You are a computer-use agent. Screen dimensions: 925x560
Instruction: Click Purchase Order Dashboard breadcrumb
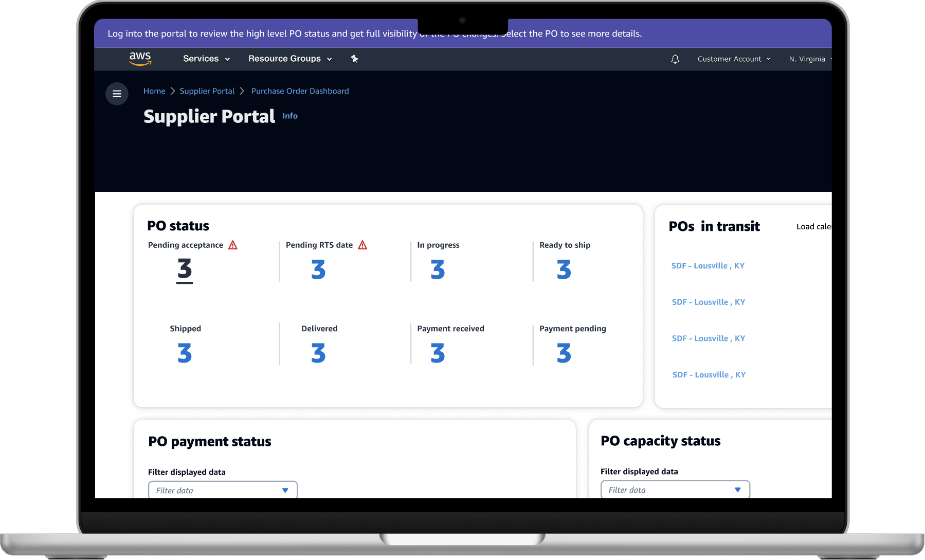300,91
